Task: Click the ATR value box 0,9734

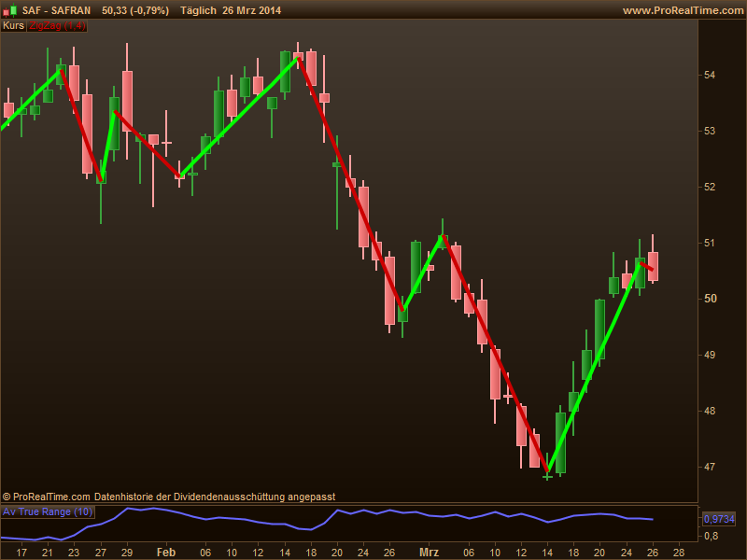Action: pos(719,519)
